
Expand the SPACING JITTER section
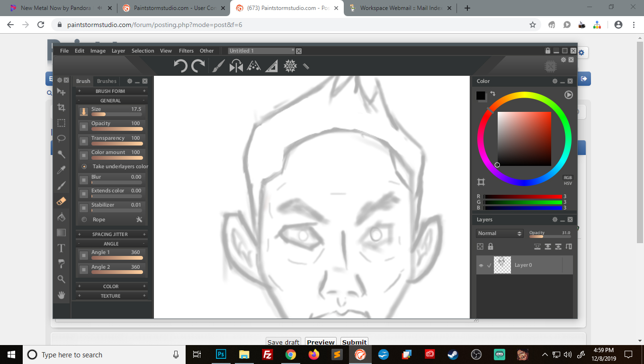click(x=111, y=234)
